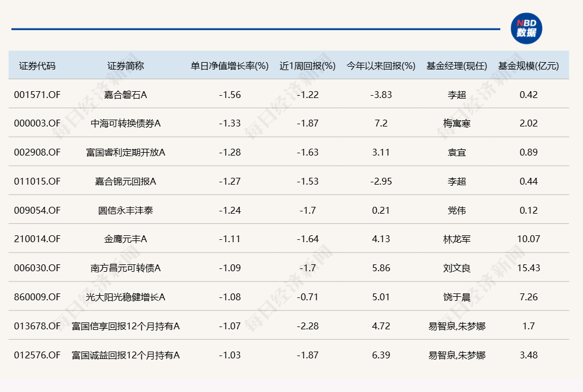Select fund code 002908.OF
This screenshot has width=583, height=392.
pos(37,152)
